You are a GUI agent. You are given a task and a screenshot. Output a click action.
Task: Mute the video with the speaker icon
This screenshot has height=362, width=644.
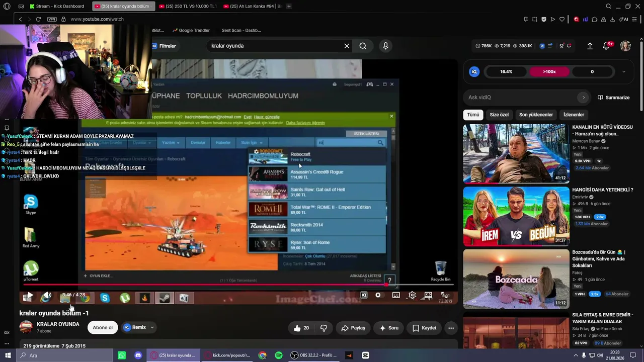click(47, 295)
